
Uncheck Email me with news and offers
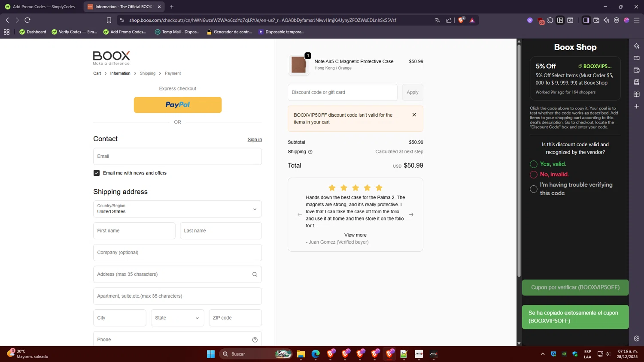[97, 173]
